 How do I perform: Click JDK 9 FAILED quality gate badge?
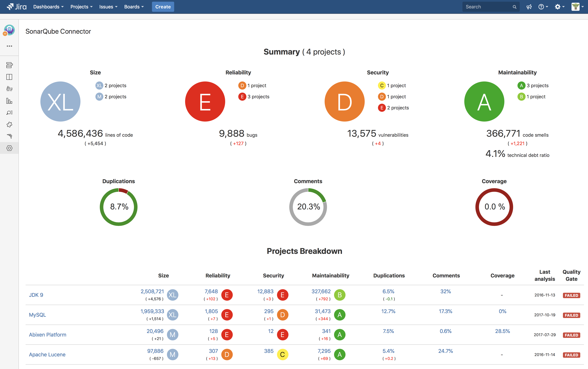[571, 295]
